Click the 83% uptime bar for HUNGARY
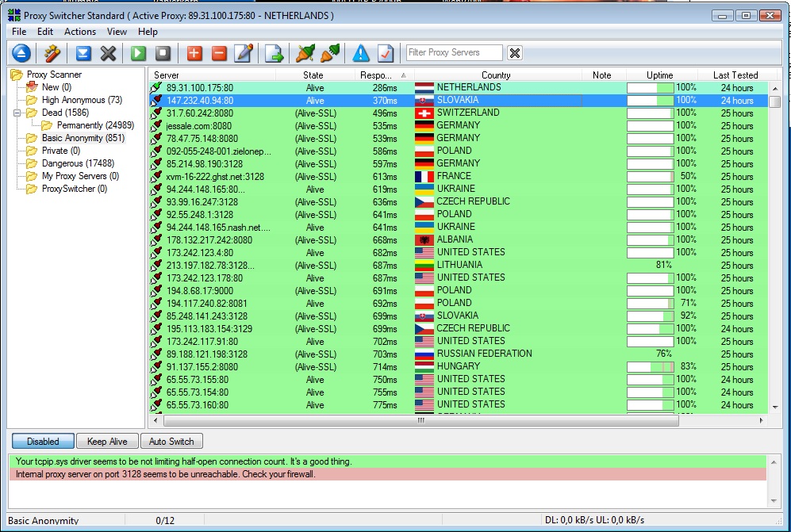This screenshot has width=791, height=532. (x=651, y=366)
